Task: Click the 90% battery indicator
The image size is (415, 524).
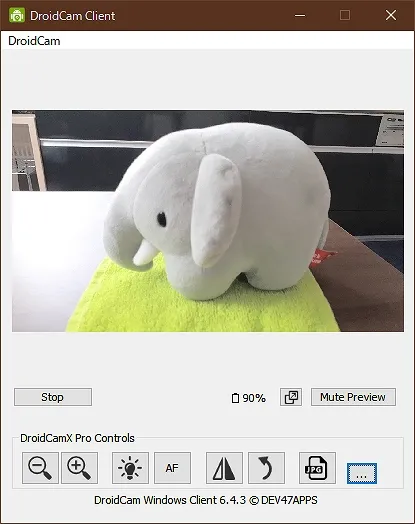Action: (x=249, y=398)
